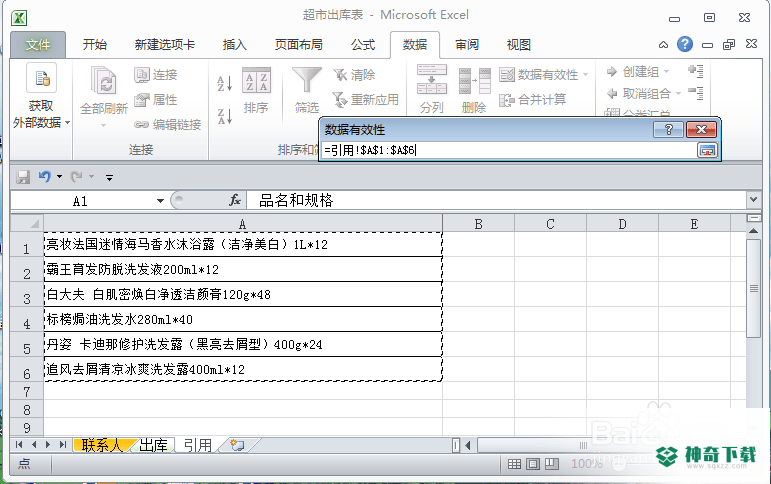This screenshot has height=484, width=771.
Task: Click column B header
Action: 478,224
